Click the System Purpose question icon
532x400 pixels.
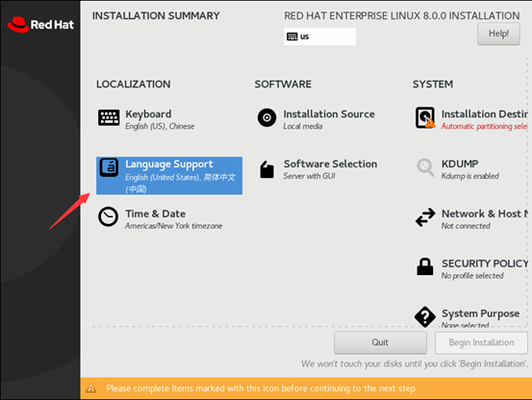(425, 316)
